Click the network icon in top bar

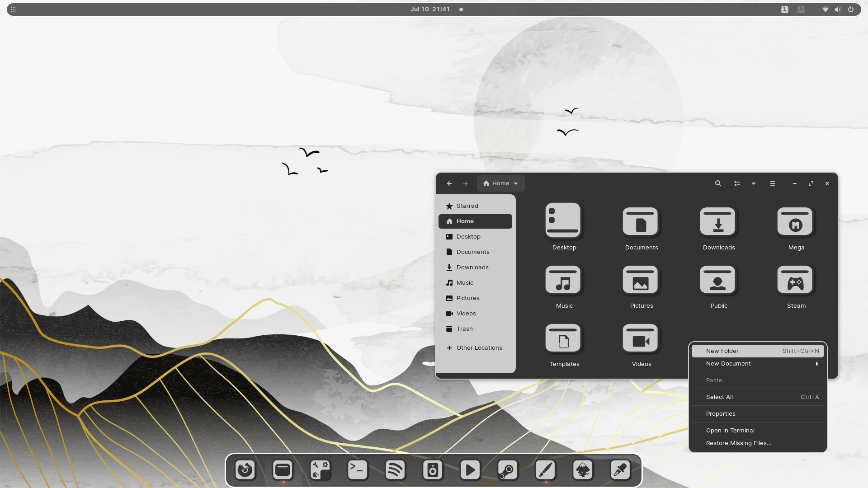826,9
